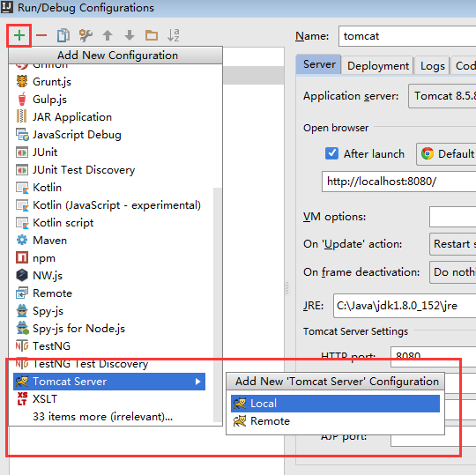Viewport: 476px width, 475px height.
Task: Select the TestNG configuration type
Action: coord(110,345)
